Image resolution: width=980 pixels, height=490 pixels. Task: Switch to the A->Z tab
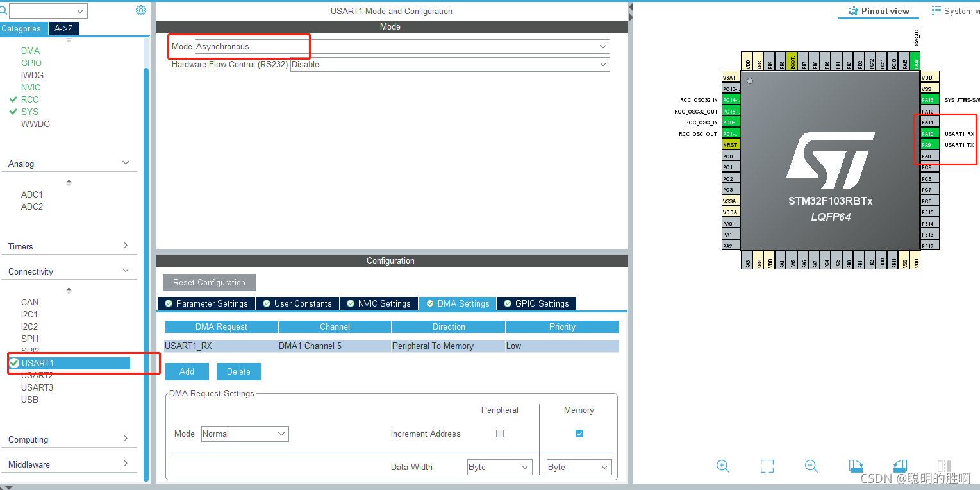pos(63,28)
